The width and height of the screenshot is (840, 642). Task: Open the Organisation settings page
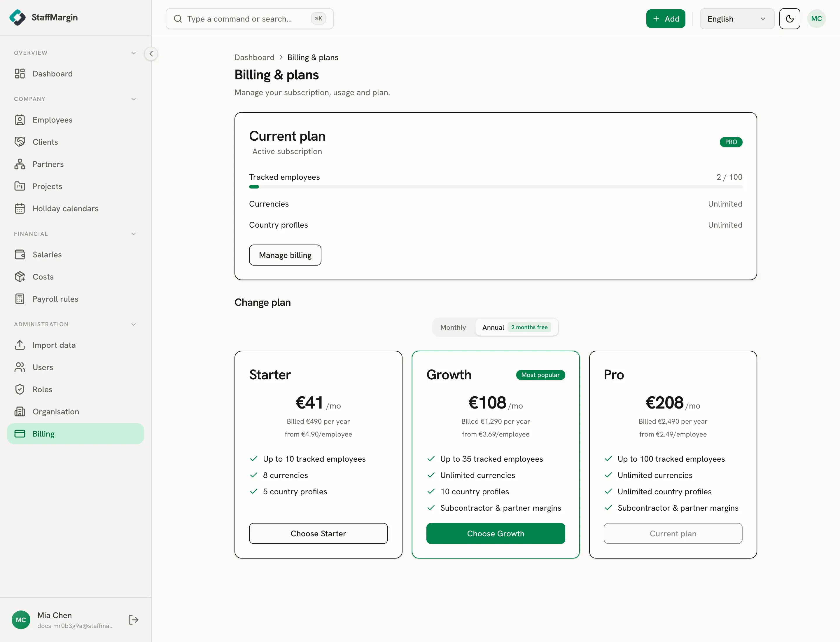pyautogui.click(x=76, y=411)
